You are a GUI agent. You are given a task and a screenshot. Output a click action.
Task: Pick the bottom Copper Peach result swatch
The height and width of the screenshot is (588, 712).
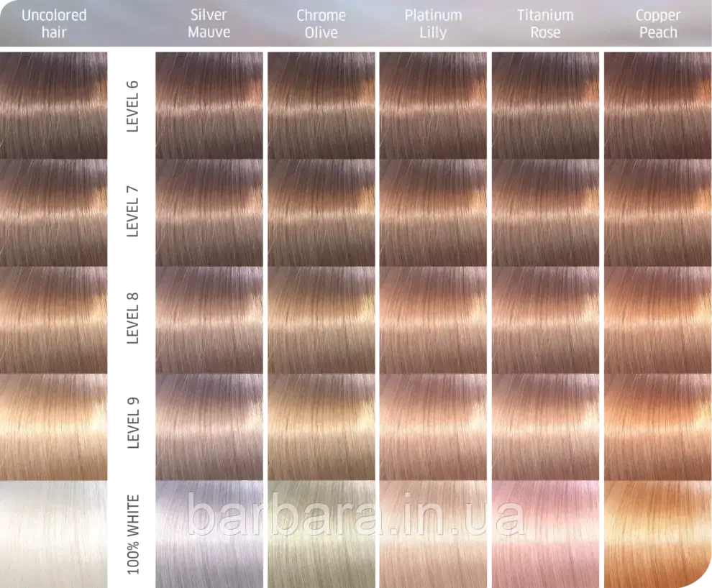[x=659, y=532]
